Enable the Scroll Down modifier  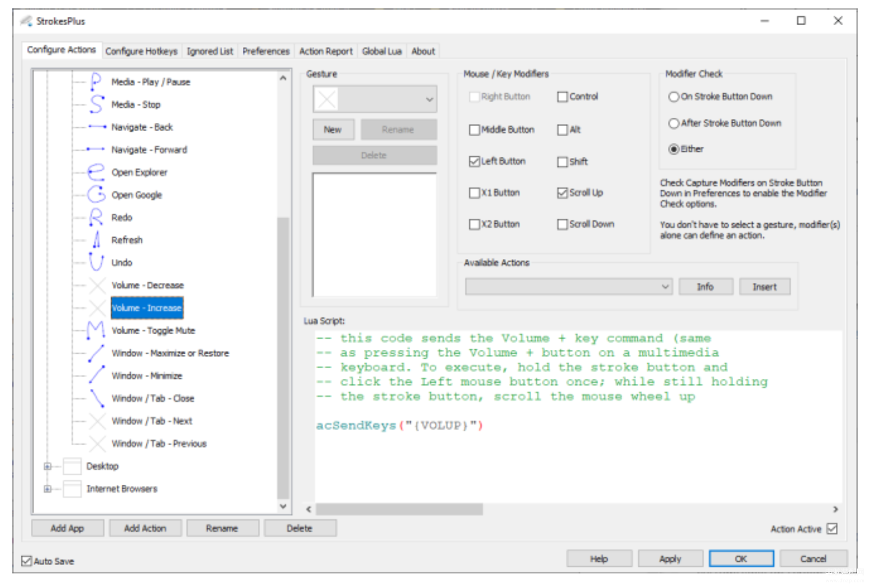coord(563,224)
